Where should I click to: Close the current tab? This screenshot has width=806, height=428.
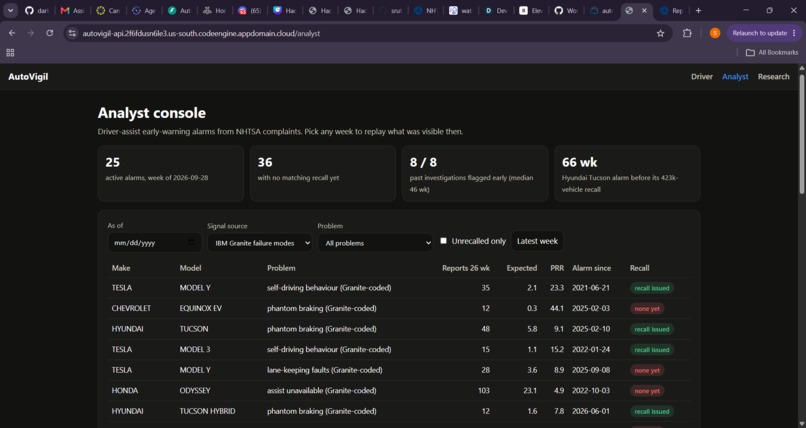(x=644, y=10)
